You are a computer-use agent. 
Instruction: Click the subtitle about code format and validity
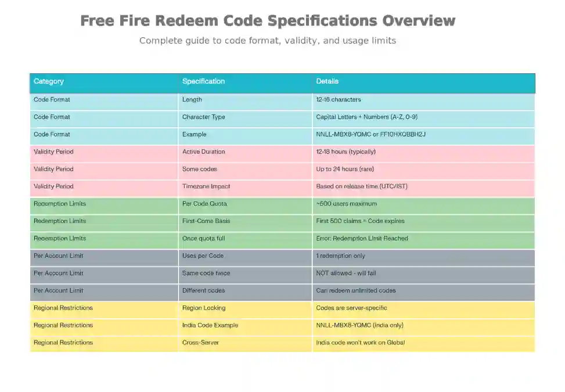[x=268, y=41]
